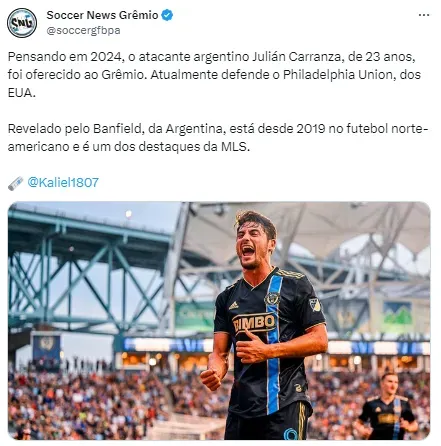Click the blue crest banner above the crowd
Screen dimensions: 441x446
(46, 347)
